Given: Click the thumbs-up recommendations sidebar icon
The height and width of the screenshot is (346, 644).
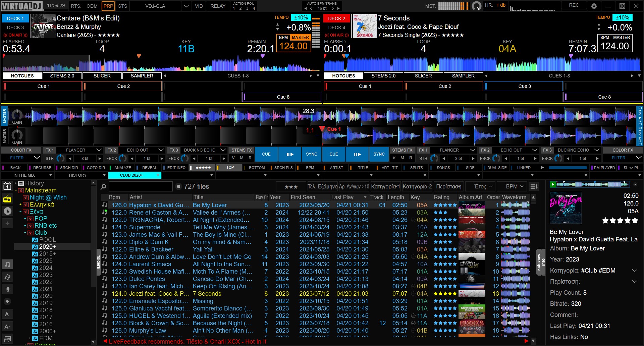Looking at the screenshot, I should (x=7, y=211).
